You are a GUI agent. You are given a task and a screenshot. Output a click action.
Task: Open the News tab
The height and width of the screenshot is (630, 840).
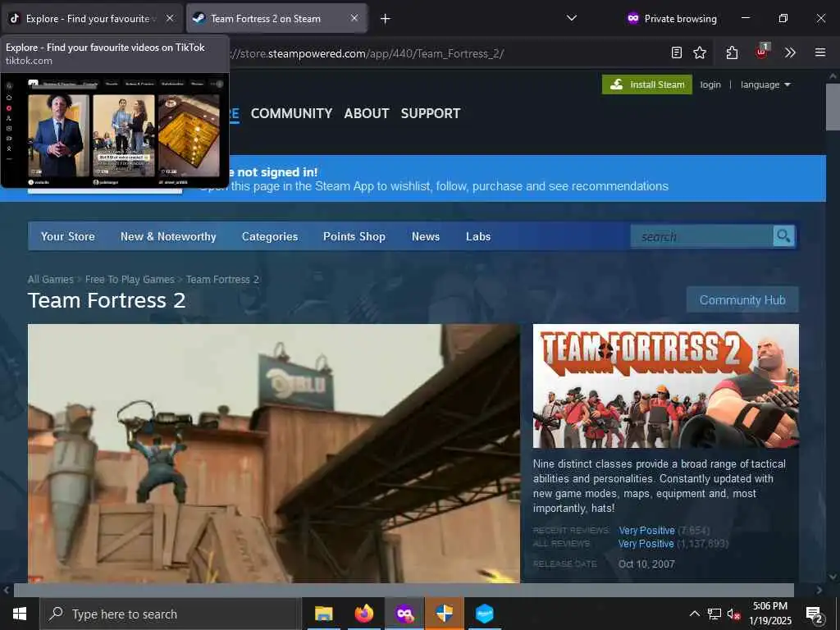pyautogui.click(x=426, y=236)
